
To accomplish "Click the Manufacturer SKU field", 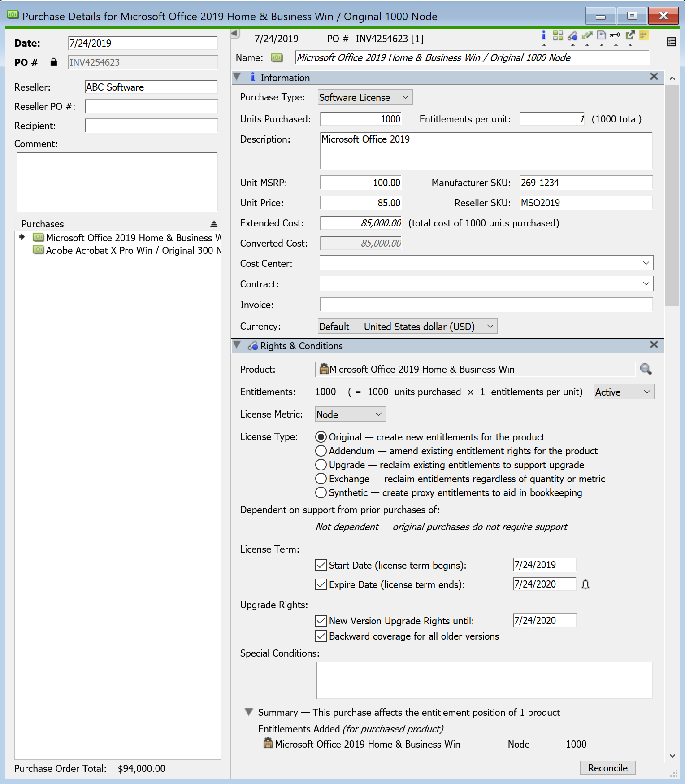I will click(586, 183).
